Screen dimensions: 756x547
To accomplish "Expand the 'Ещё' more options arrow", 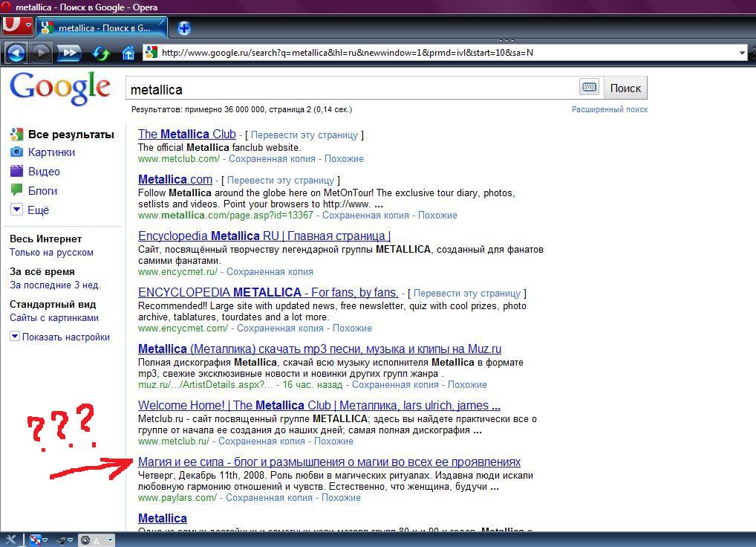I will coord(16,210).
